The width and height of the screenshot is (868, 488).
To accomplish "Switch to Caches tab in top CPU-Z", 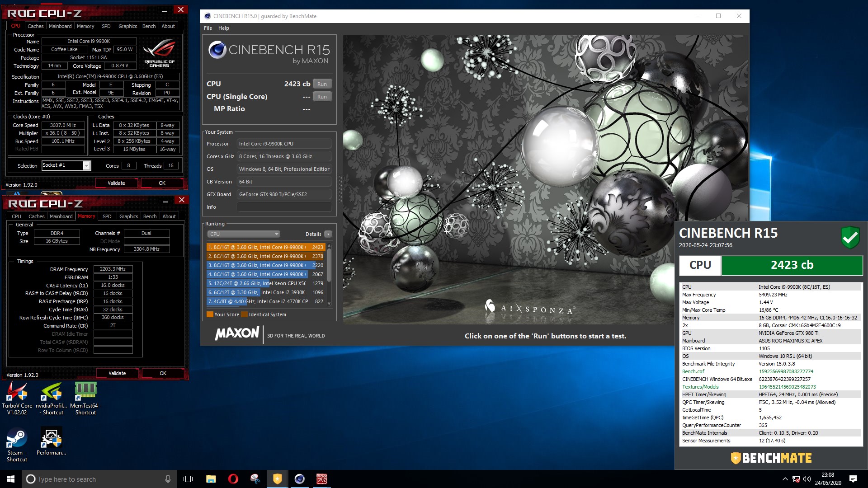I will (x=36, y=26).
